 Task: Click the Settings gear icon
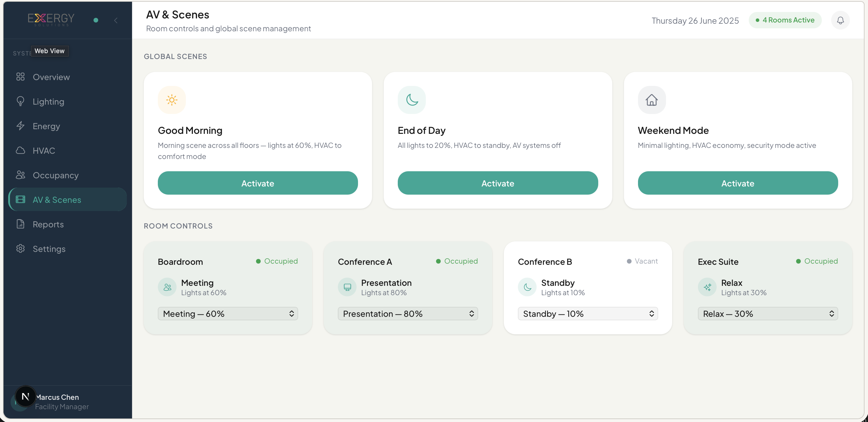coord(20,249)
